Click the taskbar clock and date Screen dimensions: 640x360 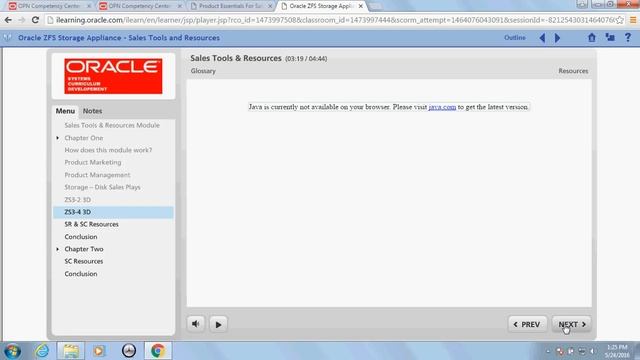617,351
